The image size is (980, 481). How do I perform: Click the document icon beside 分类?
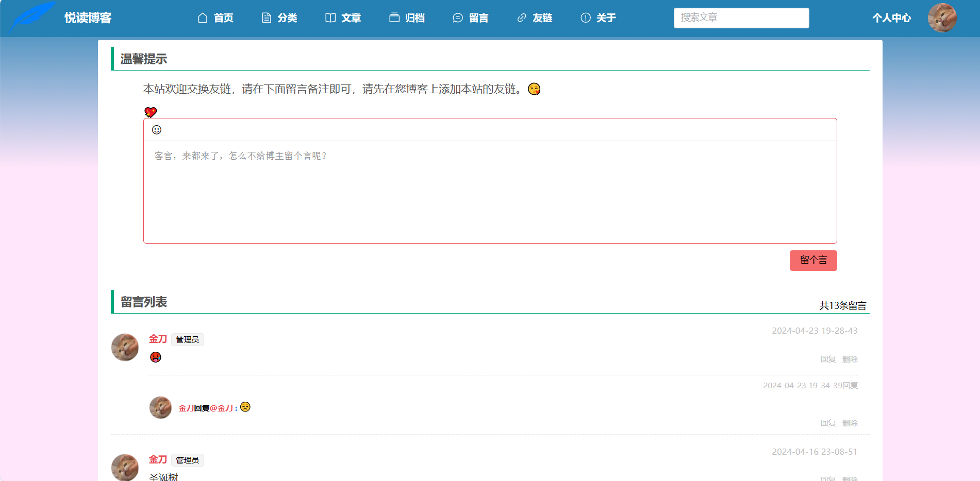[267, 18]
